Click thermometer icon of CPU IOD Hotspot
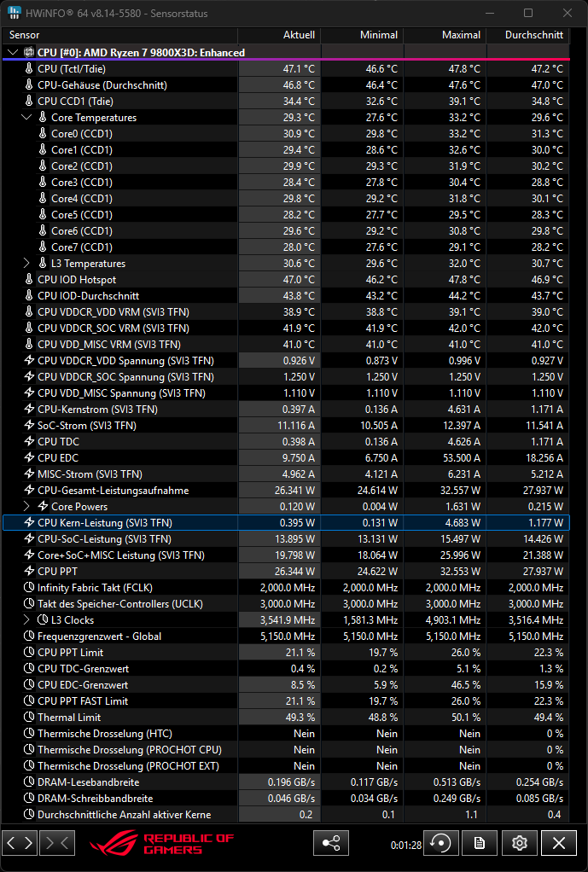 coord(30,279)
